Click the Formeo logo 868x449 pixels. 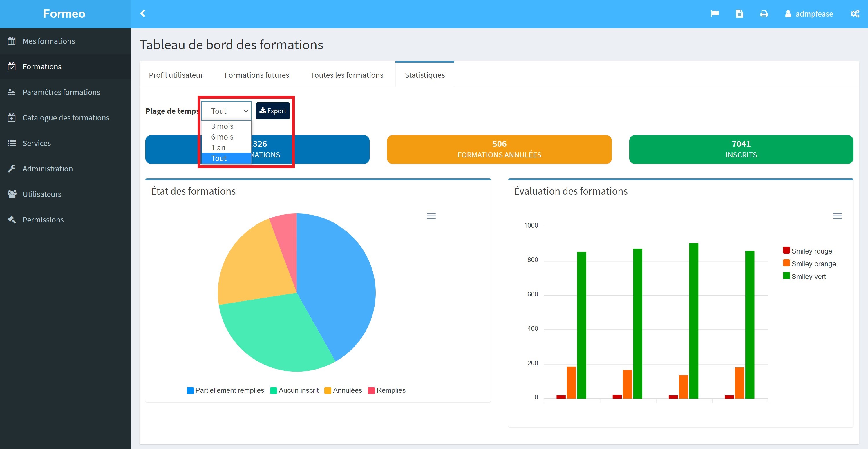64,13
